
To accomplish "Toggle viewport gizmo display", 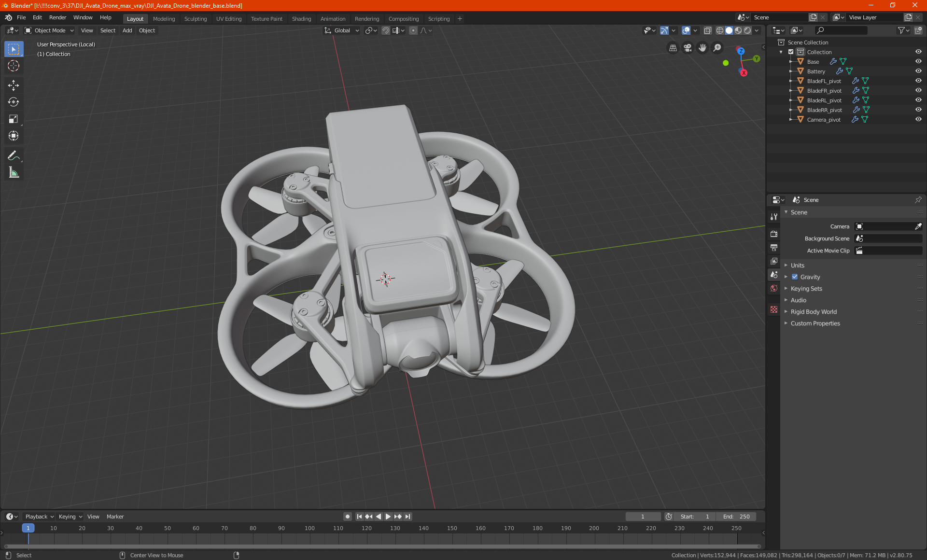I will point(664,30).
